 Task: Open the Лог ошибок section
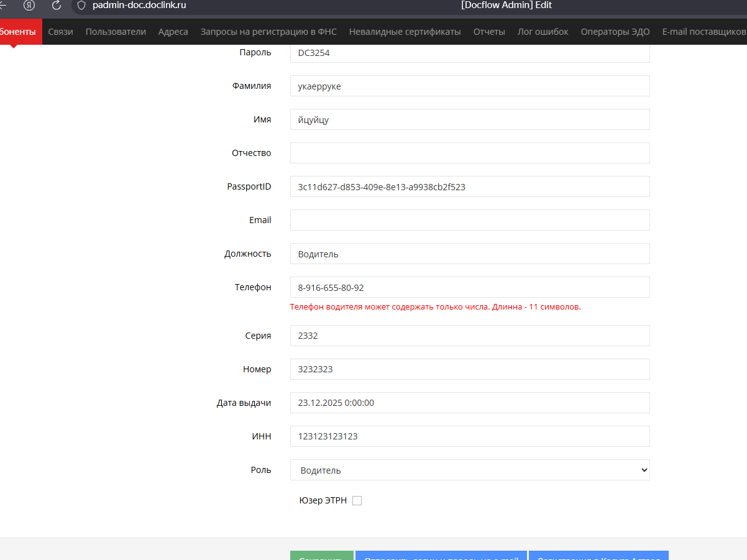543,32
